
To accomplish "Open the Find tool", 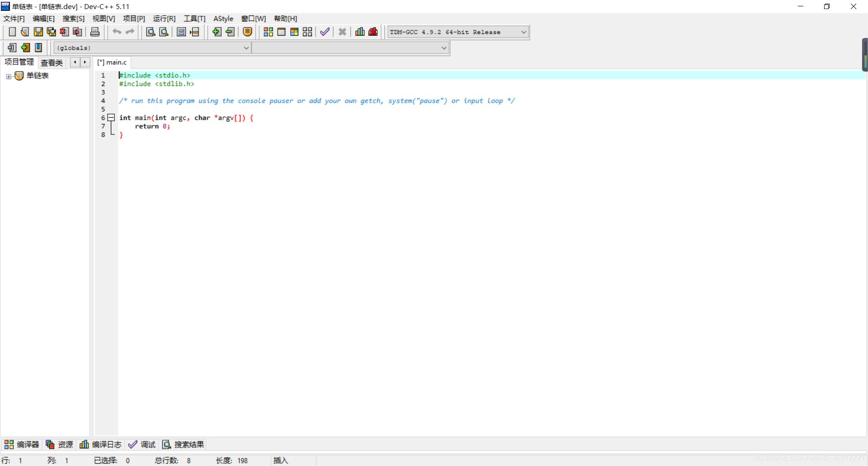I will point(151,32).
